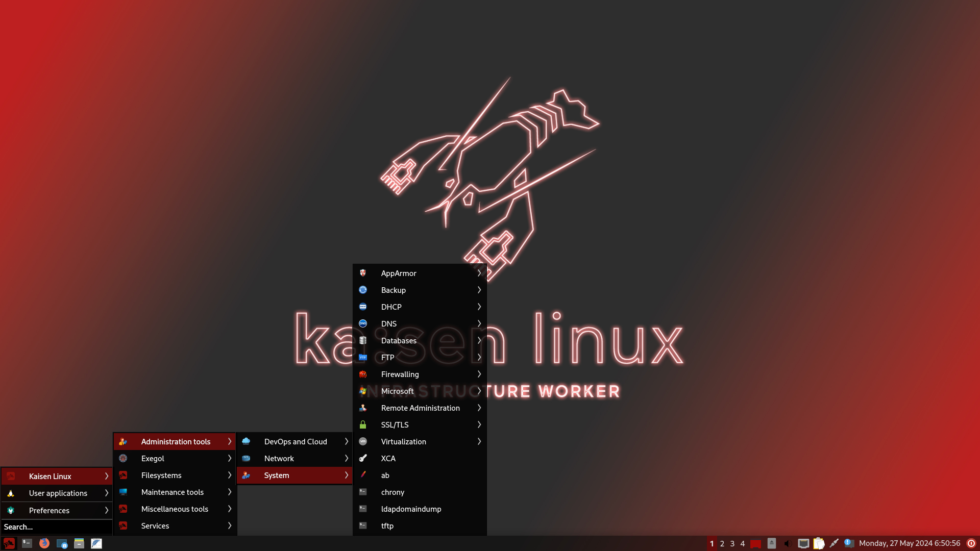Screen dimensions: 980x551
Task: Launch chrony from the System menu
Action: click(420, 492)
